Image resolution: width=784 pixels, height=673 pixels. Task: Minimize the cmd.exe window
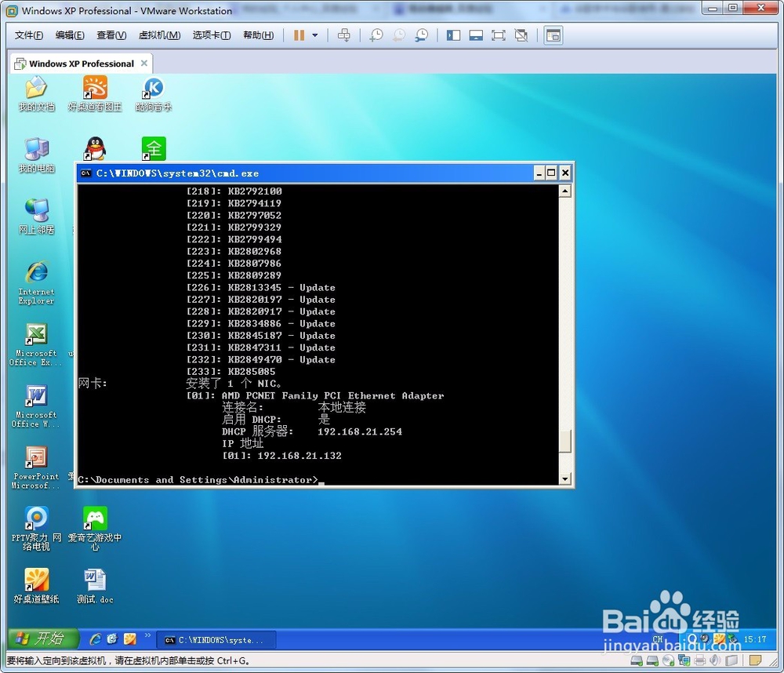click(539, 173)
